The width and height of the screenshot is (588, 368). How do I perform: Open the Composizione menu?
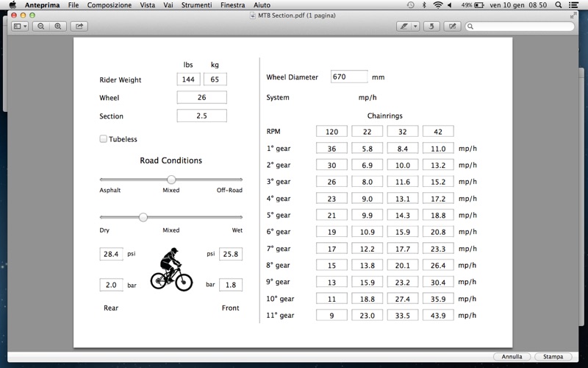pos(109,5)
